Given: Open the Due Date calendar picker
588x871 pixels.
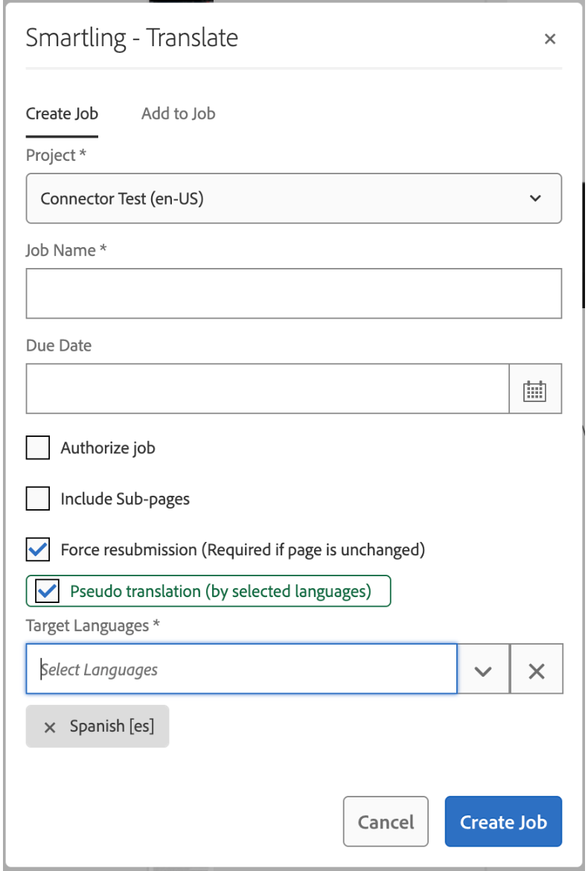Looking at the screenshot, I should (x=535, y=389).
